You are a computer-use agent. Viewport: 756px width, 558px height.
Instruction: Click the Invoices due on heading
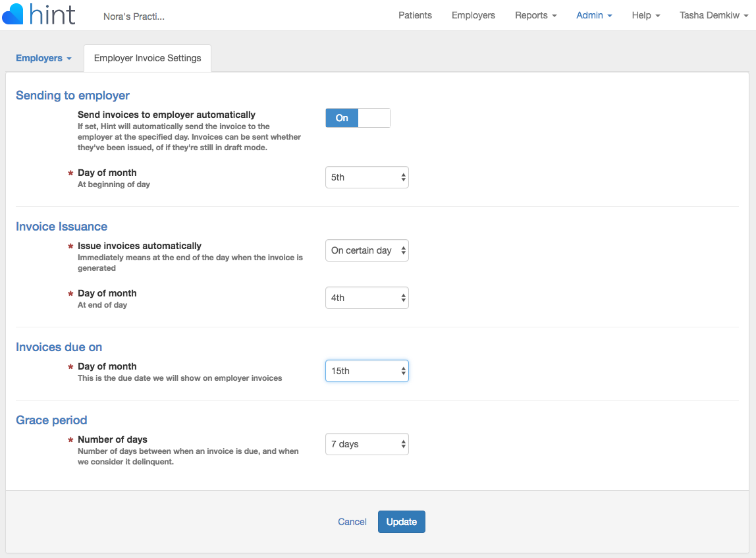pos(59,347)
